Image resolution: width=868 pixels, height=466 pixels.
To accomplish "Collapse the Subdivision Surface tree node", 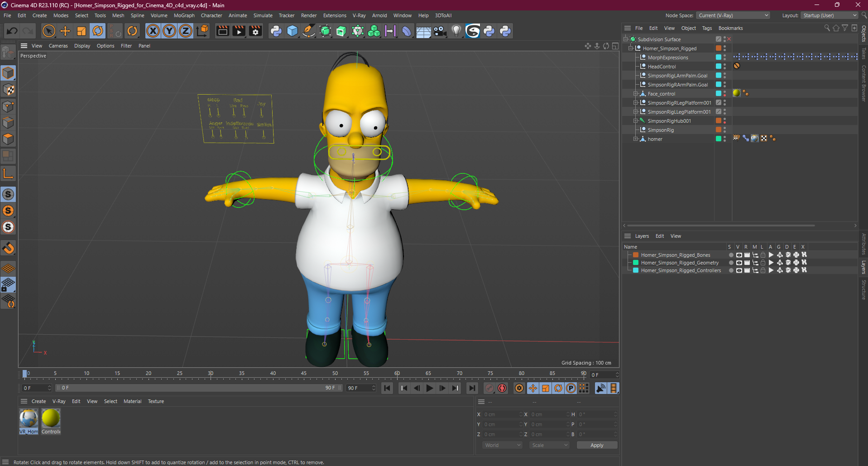I will (625, 39).
